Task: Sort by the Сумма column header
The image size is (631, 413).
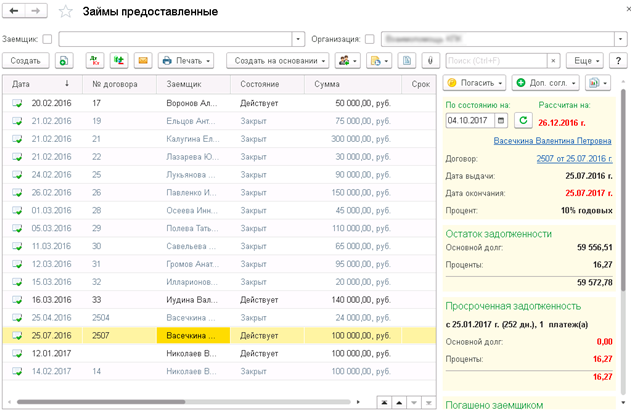Action: click(x=353, y=84)
